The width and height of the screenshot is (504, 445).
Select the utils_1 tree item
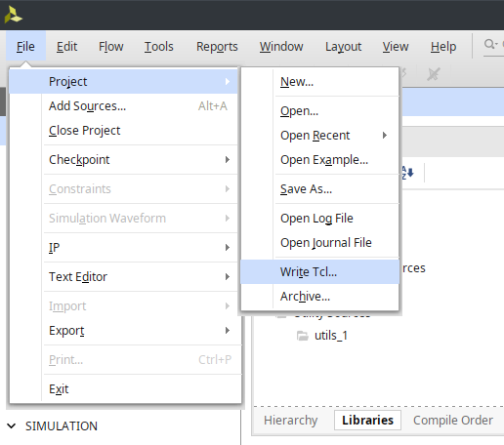coord(331,336)
